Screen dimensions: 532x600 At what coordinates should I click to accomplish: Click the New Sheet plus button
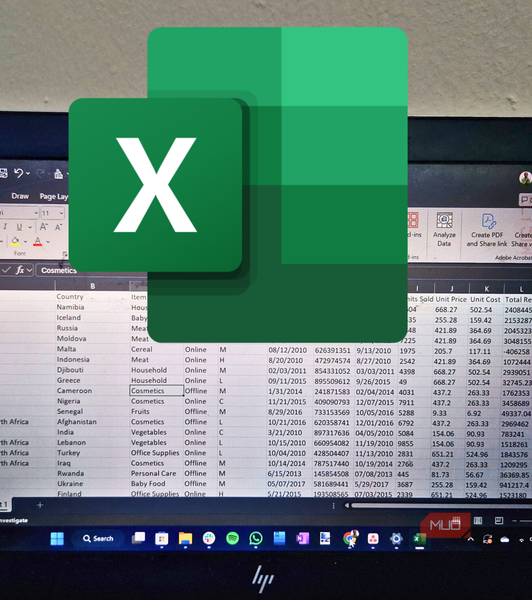[x=40, y=505]
